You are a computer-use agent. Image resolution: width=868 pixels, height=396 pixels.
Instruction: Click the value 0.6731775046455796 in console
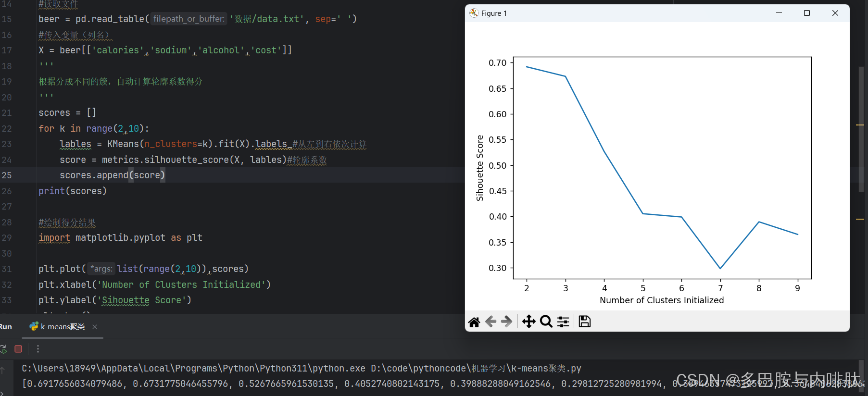click(180, 384)
